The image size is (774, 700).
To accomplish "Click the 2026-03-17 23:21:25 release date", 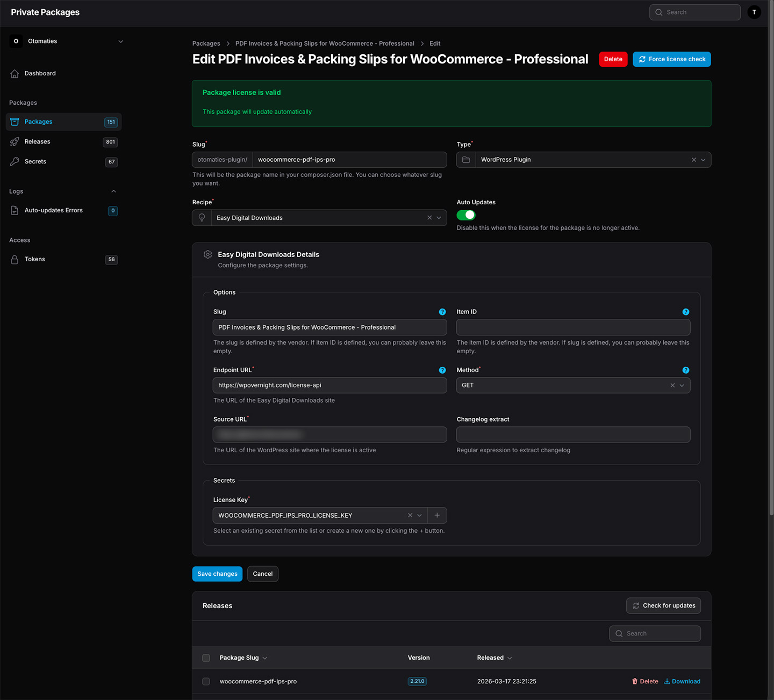I will tap(507, 682).
